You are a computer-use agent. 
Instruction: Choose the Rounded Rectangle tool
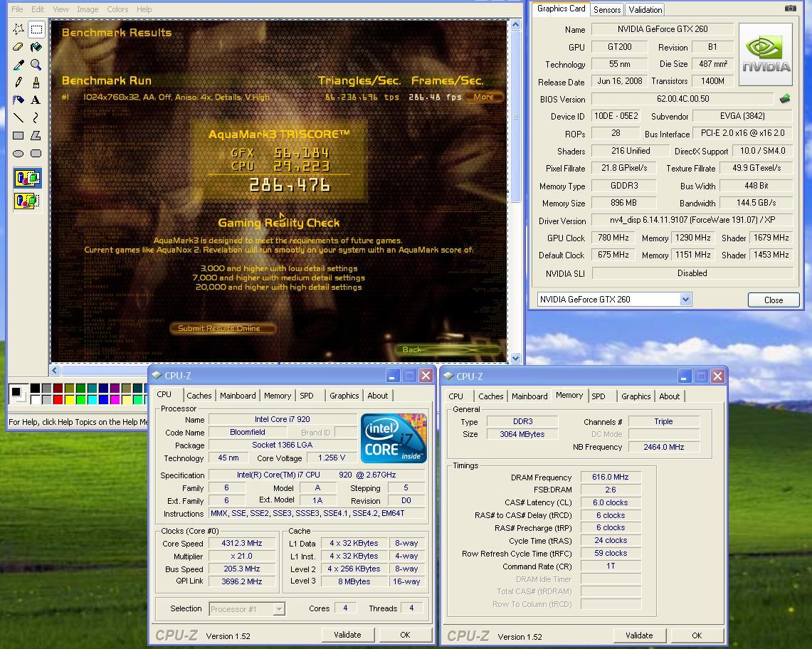36,153
